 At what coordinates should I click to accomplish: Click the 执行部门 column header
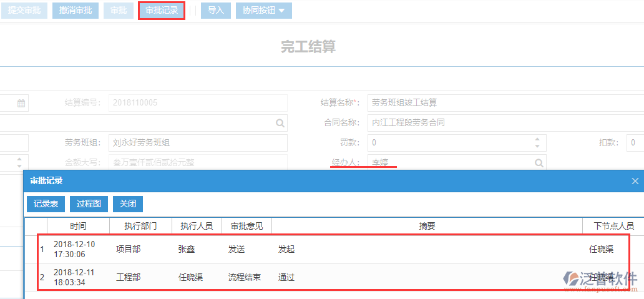pos(141,226)
